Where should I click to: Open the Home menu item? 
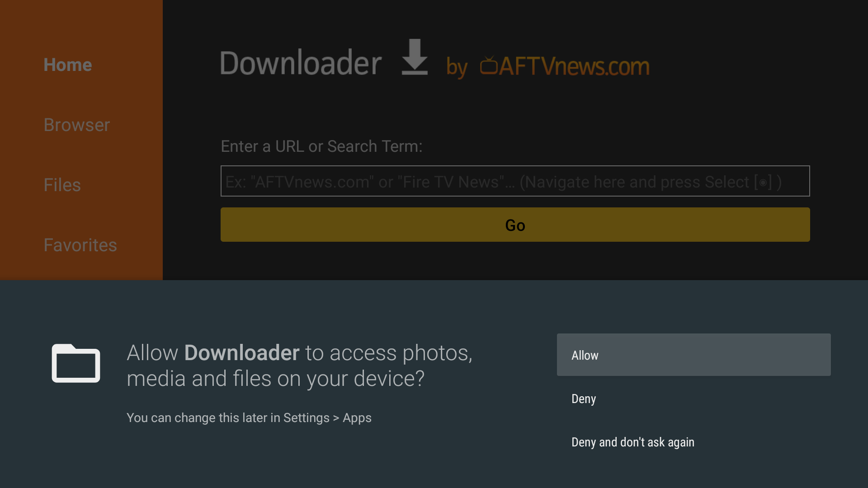coord(68,65)
